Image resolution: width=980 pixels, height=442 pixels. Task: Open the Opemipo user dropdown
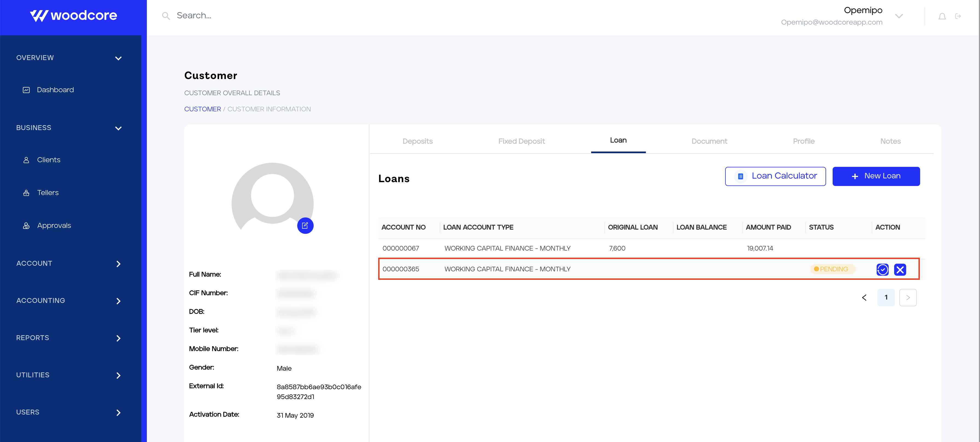click(x=899, y=16)
